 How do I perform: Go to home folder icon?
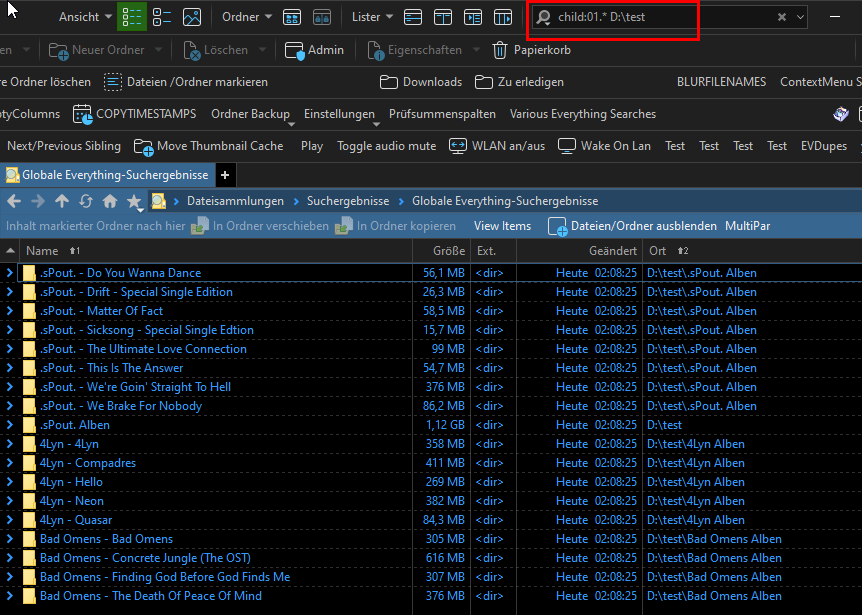110,201
